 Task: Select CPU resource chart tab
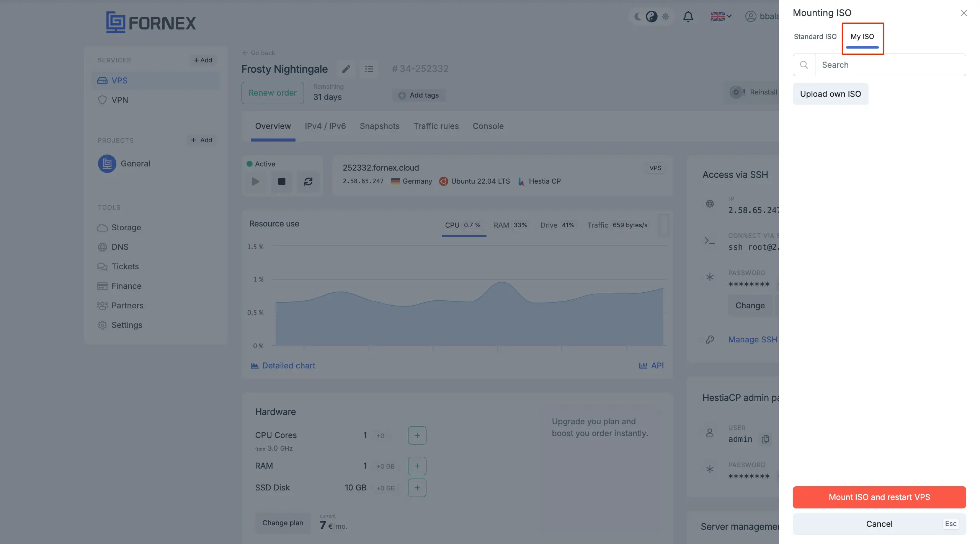464,225
